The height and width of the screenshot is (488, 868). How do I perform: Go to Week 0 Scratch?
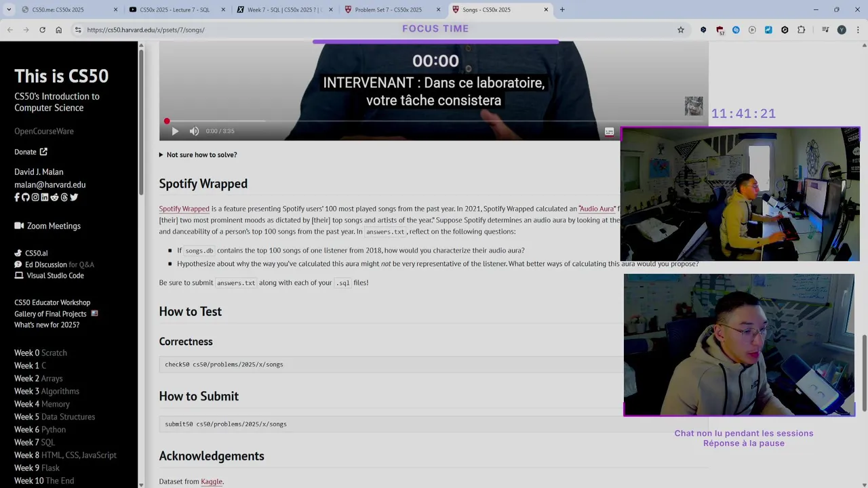(x=41, y=352)
